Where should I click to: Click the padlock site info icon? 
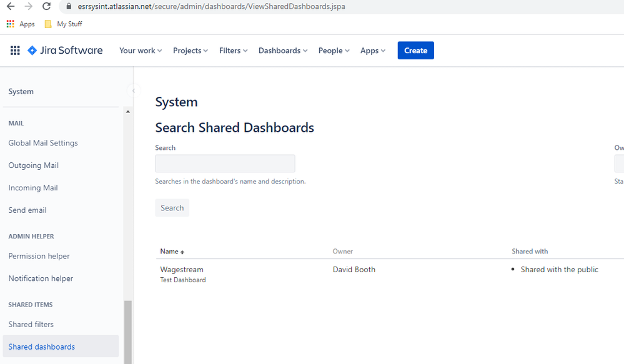click(x=69, y=6)
